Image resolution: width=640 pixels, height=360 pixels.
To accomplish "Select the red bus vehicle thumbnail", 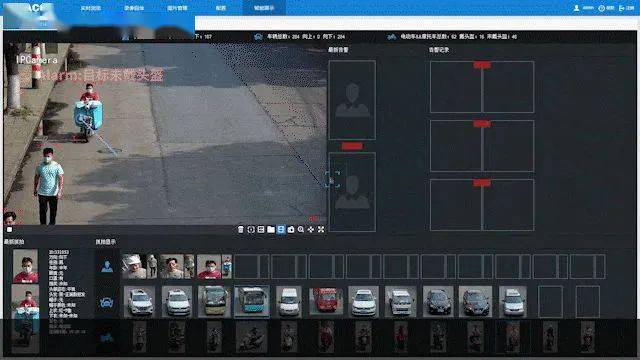I will pyautogui.click(x=326, y=302).
